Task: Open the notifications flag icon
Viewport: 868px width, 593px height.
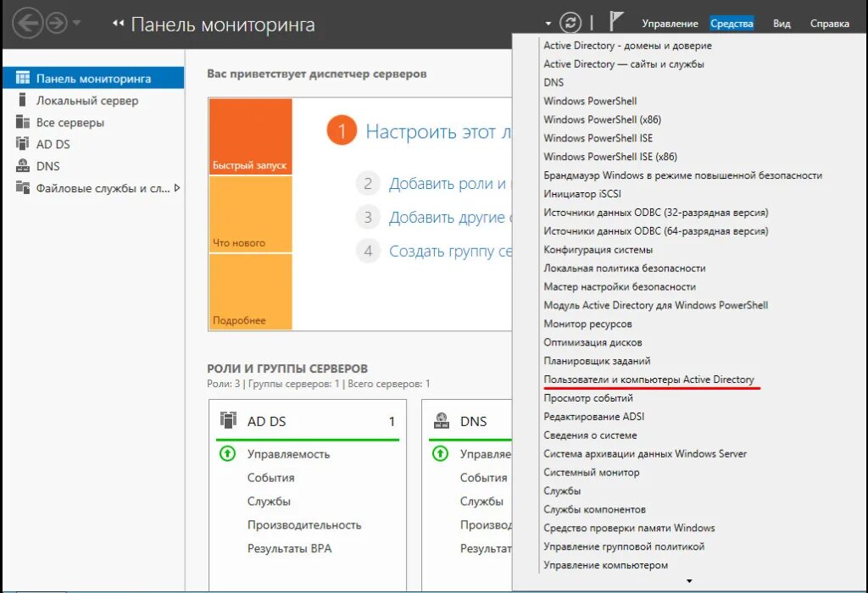Action: tap(615, 22)
